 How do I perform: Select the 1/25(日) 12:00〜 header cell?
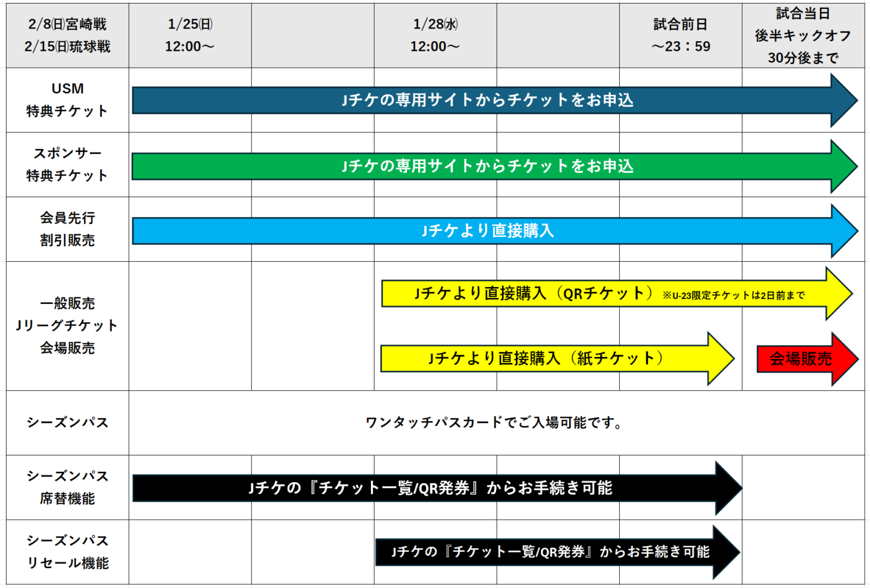pyautogui.click(x=190, y=35)
